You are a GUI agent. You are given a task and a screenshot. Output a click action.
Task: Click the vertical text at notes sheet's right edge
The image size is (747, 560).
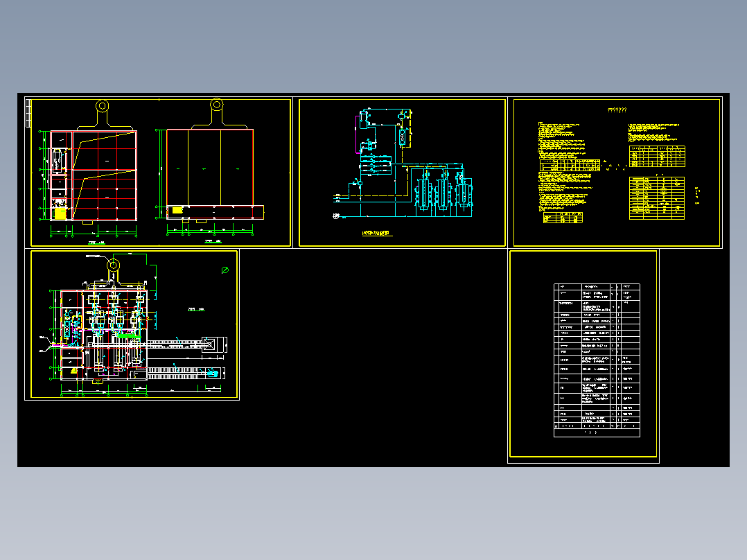click(697, 195)
